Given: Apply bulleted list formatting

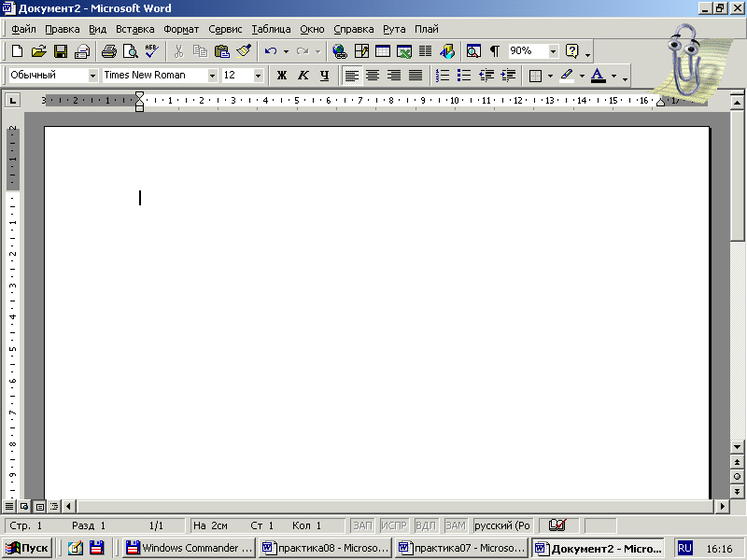Looking at the screenshot, I should [464, 76].
